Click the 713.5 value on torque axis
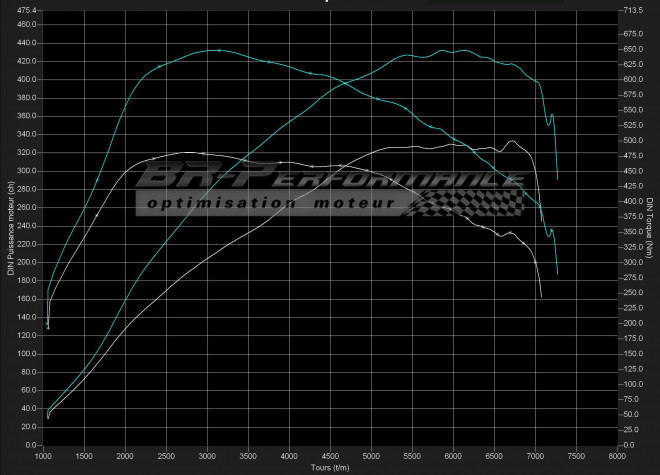This screenshot has width=660, height=475. pyautogui.click(x=631, y=9)
